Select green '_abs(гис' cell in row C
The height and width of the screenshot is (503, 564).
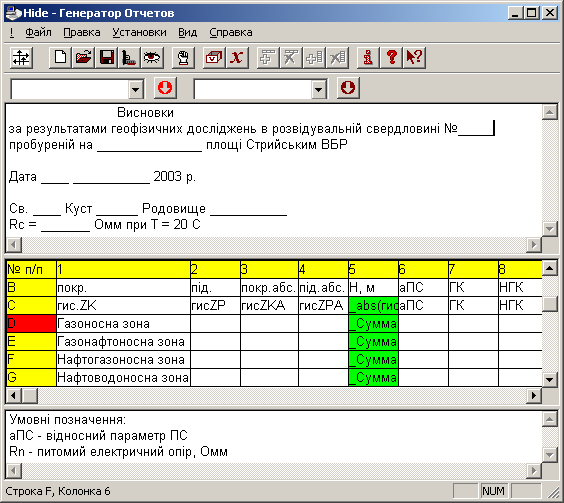(x=373, y=305)
